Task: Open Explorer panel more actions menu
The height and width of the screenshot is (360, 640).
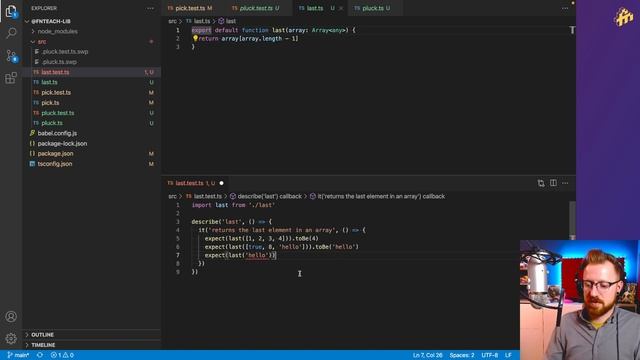Action: tap(150, 8)
